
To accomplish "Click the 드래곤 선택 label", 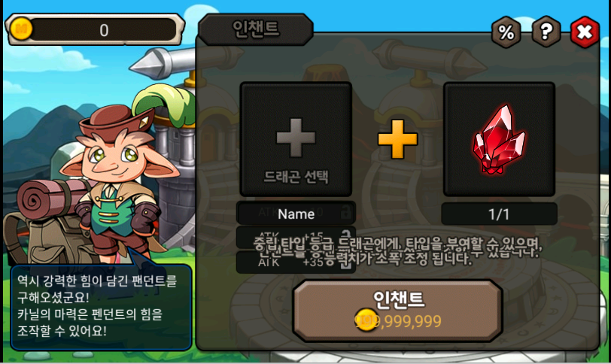I will [x=296, y=176].
